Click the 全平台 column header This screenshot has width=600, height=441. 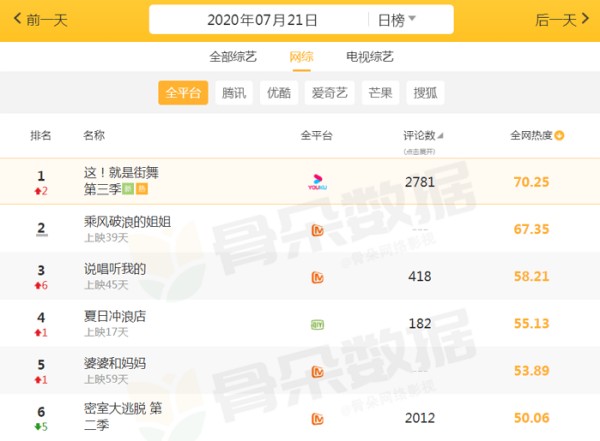(316, 136)
